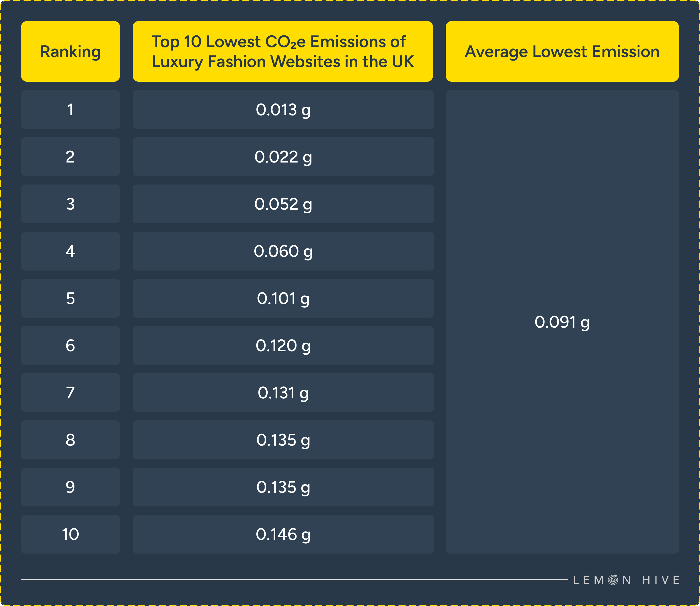Screen dimensions: 700x606
Task: Select the ranking number 4 cell
Action: pos(70,251)
